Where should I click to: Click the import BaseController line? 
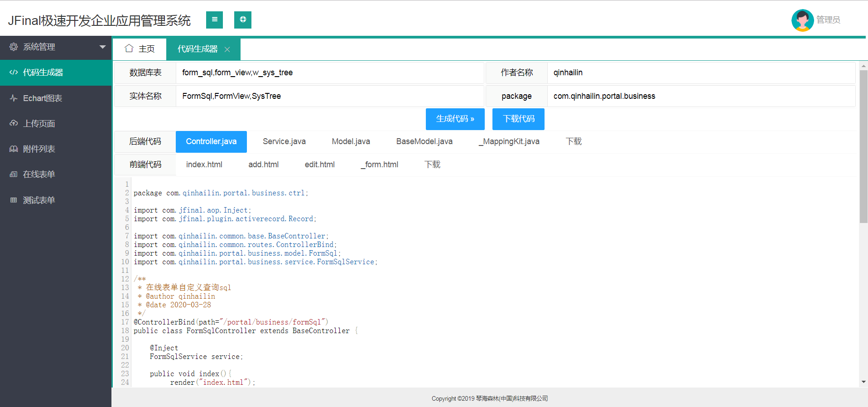tap(231, 236)
